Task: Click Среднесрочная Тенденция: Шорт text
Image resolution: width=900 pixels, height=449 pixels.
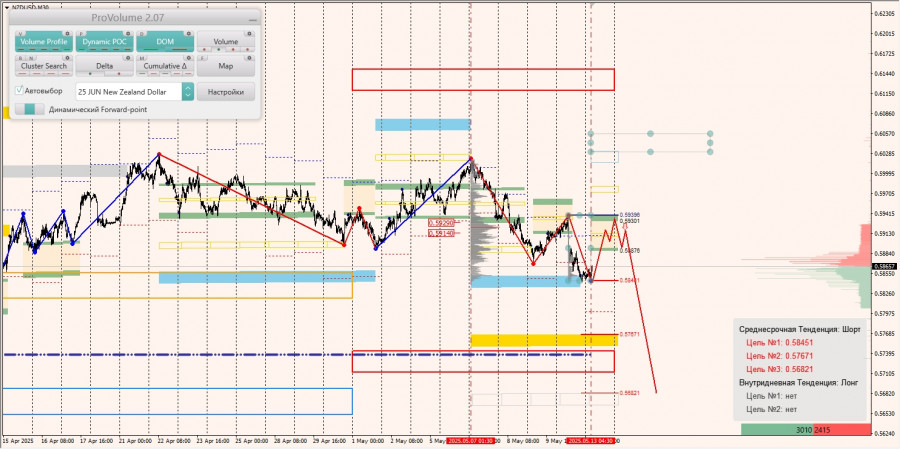Action: click(x=800, y=330)
